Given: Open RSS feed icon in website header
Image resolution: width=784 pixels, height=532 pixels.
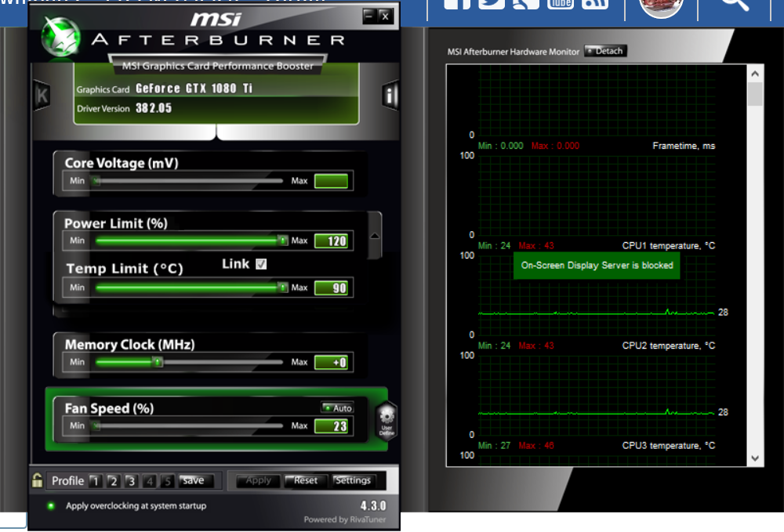Looking at the screenshot, I should (594, 4).
